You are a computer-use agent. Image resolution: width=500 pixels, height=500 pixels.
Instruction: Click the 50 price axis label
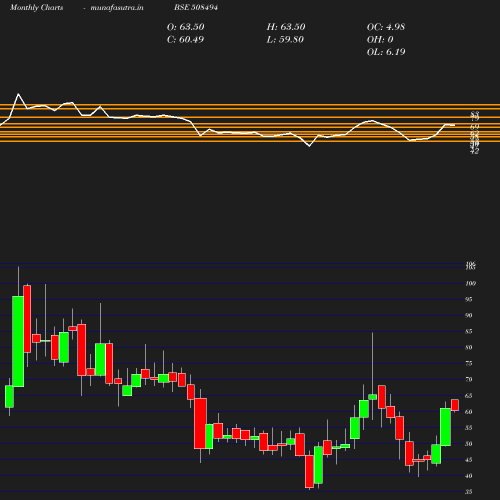tap(469, 444)
